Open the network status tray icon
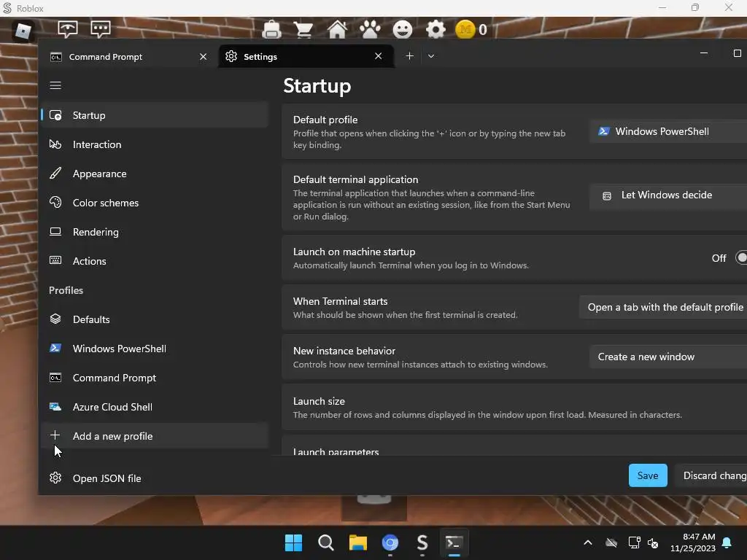The height and width of the screenshot is (560, 747). click(634, 542)
